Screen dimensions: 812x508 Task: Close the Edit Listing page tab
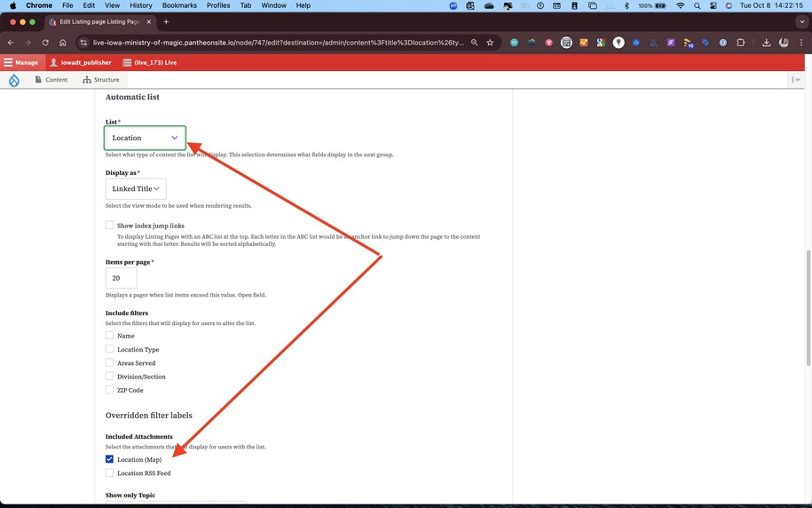tap(148, 22)
